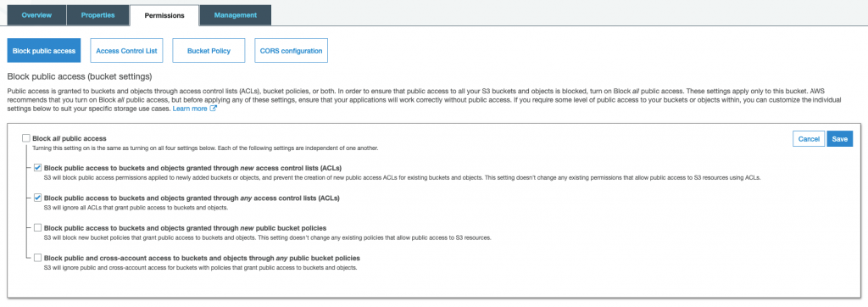Open the Bucket Policy section
This screenshot has width=868, height=307.
pos(209,50)
